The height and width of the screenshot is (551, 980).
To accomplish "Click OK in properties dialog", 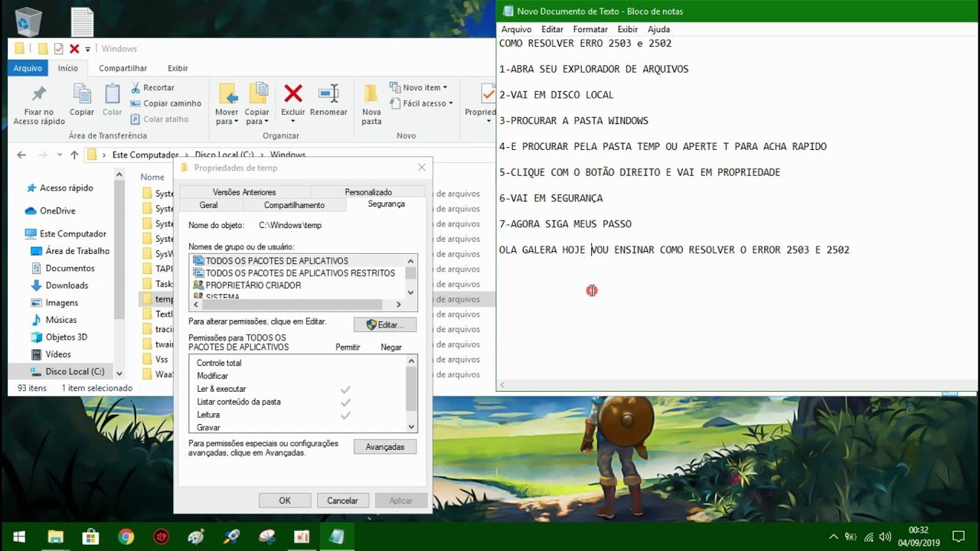I will 285,500.
